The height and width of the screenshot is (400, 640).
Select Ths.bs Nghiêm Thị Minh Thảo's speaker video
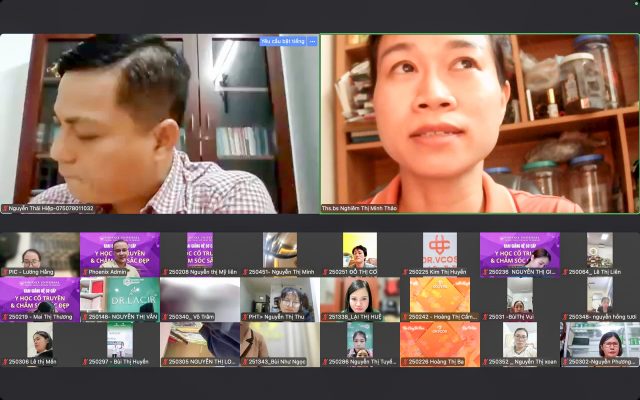click(479, 120)
